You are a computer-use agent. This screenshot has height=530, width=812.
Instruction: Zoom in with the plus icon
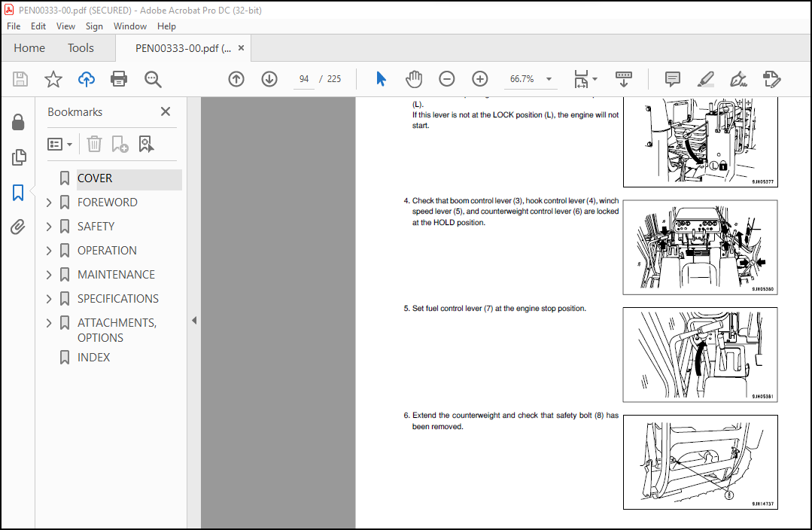480,79
